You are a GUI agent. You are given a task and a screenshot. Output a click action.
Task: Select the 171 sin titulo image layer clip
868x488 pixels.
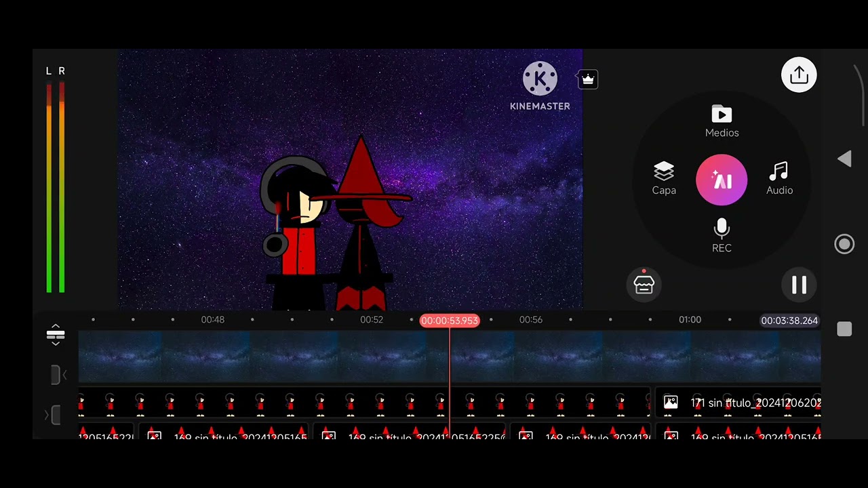738,403
